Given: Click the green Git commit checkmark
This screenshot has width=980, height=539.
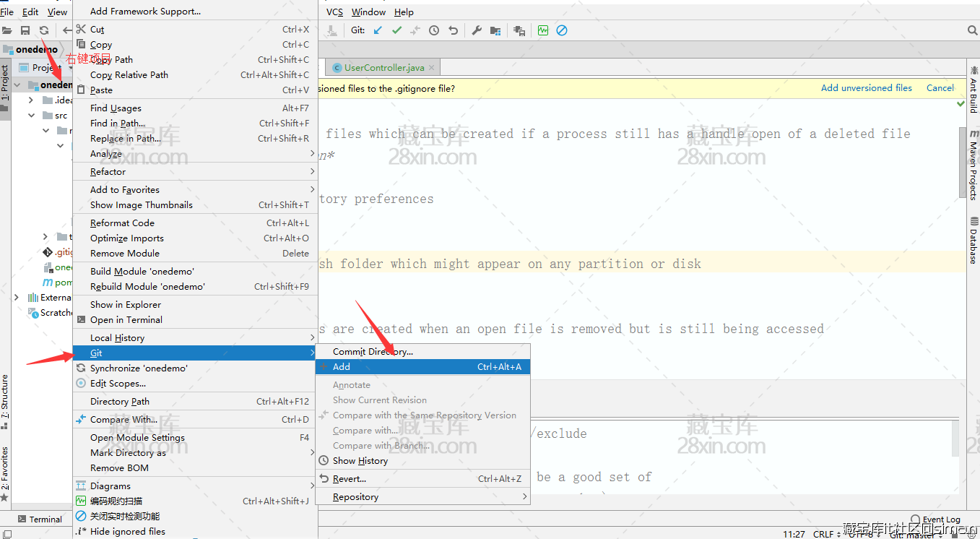Looking at the screenshot, I should click(396, 30).
